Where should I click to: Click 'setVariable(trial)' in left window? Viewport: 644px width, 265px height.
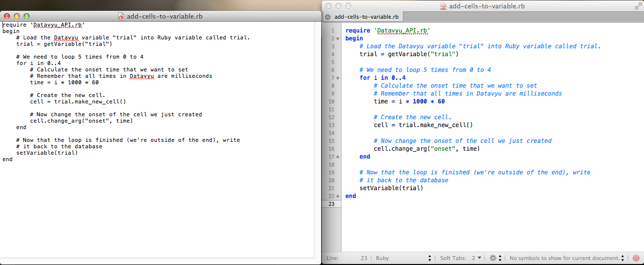pos(47,153)
